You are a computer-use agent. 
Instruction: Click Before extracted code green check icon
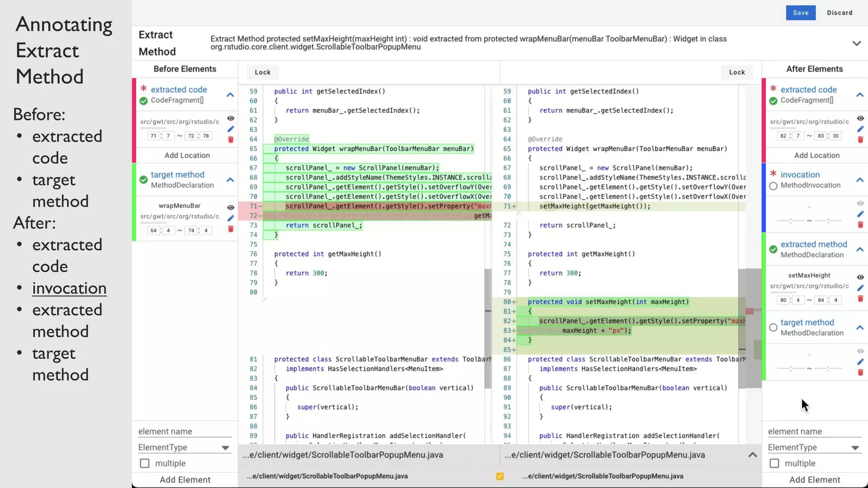(143, 101)
